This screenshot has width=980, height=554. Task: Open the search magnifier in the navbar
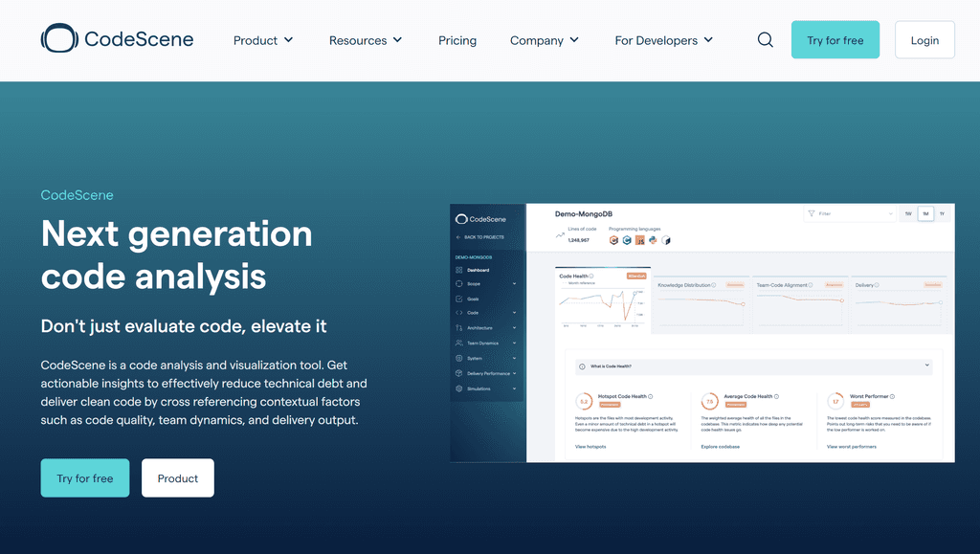click(765, 39)
